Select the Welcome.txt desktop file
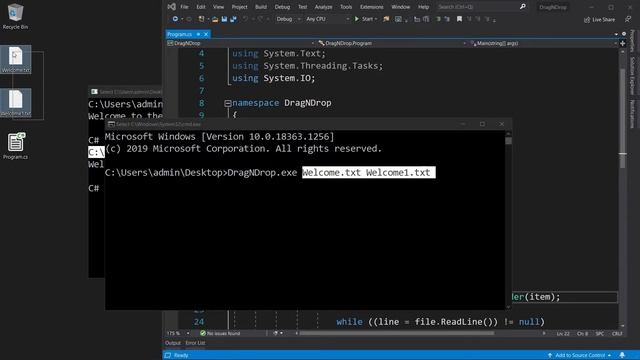The image size is (640, 360). click(16, 60)
